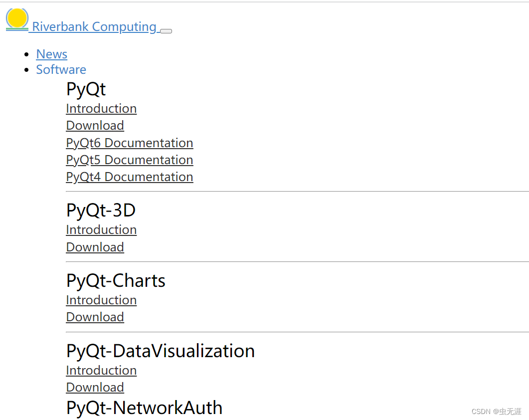Open the PyQt Introduction page

pyautogui.click(x=101, y=108)
